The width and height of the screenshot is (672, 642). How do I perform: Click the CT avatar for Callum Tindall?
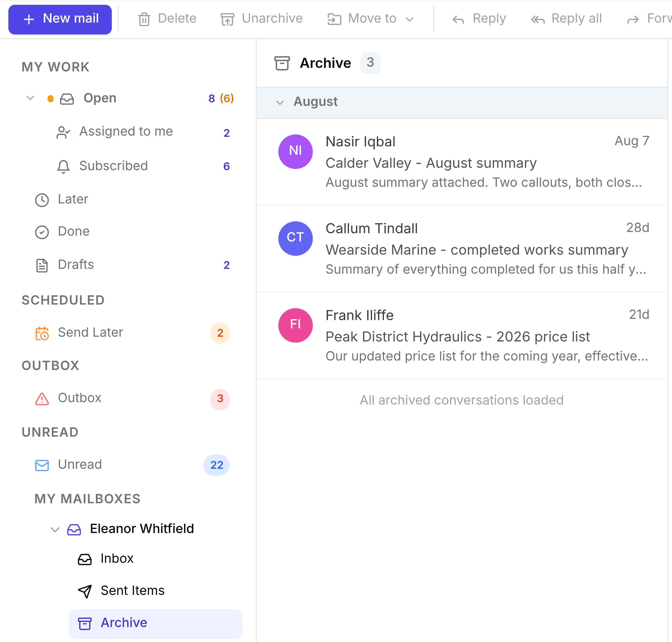[x=295, y=238]
